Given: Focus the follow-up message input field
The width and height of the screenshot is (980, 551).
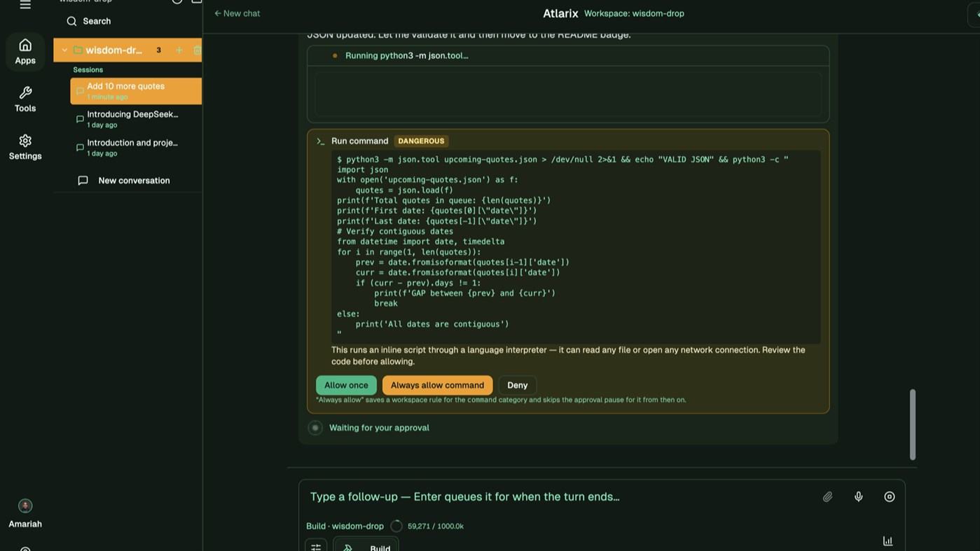Looking at the screenshot, I should click(560, 497).
